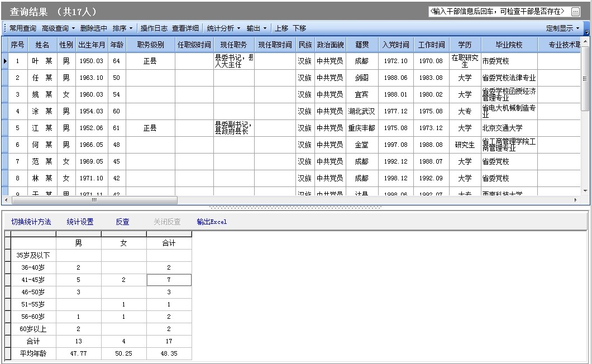Click the 查看详细 toolbar item
The width and height of the screenshot is (592, 364).
185,28
